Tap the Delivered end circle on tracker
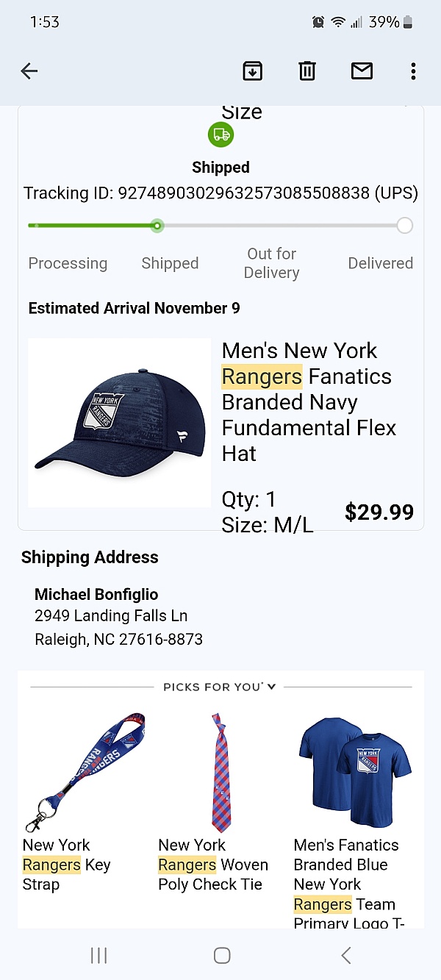Viewport: 441px width, 980px height. (404, 226)
